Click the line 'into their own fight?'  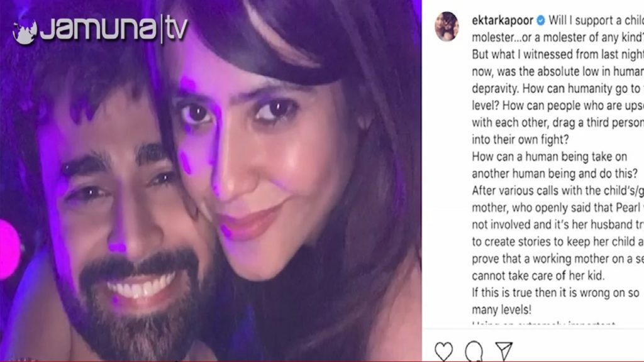tap(520, 140)
